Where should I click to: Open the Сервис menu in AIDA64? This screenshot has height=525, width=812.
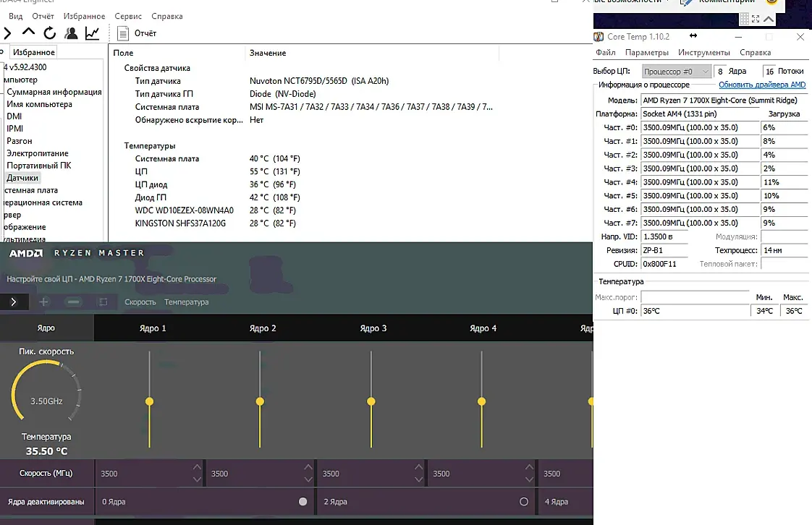pyautogui.click(x=128, y=16)
